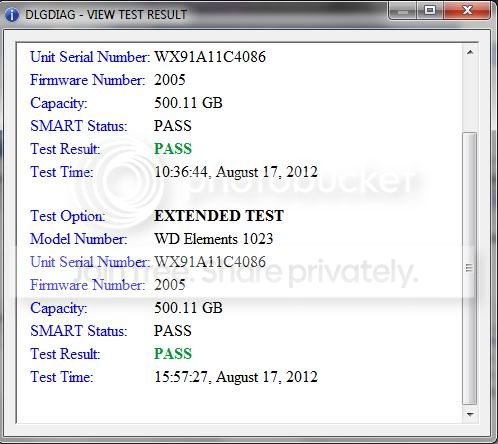Click the DLGDIAG info icon in title bar

12,14
